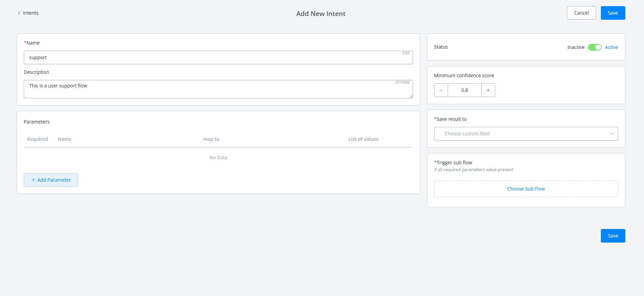The height and width of the screenshot is (296, 644).
Task: Grab the Description box resize handle
Action: [x=411, y=96]
